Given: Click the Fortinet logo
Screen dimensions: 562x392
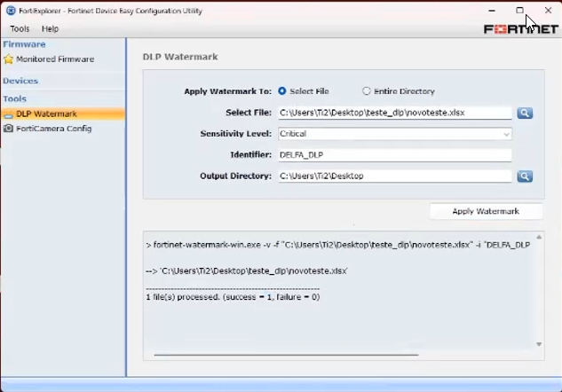Looking at the screenshot, I should [x=521, y=29].
